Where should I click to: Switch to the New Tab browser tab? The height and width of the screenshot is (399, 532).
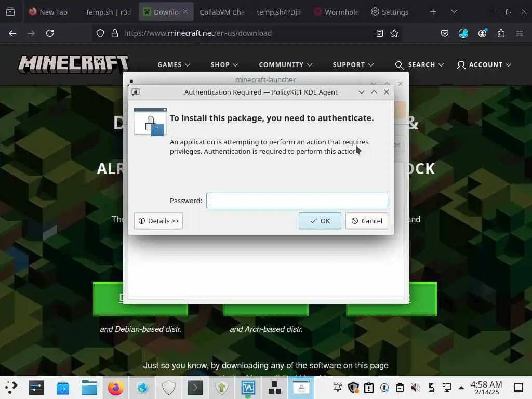(48, 12)
